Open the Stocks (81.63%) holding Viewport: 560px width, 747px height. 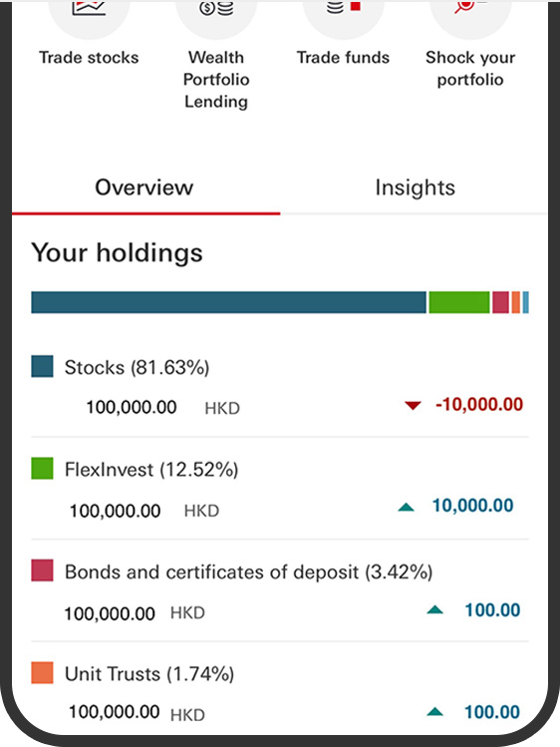(x=280, y=386)
